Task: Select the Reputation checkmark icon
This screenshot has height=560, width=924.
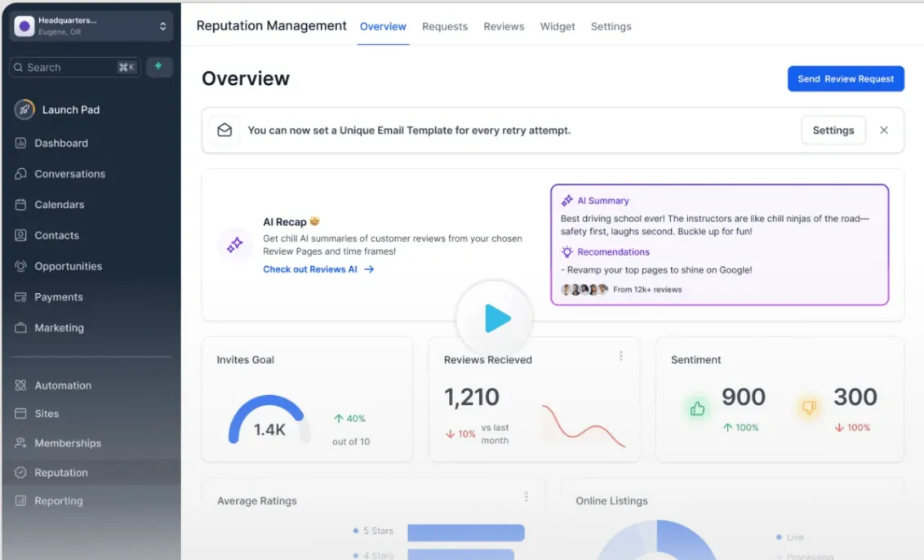Action: 20,472
